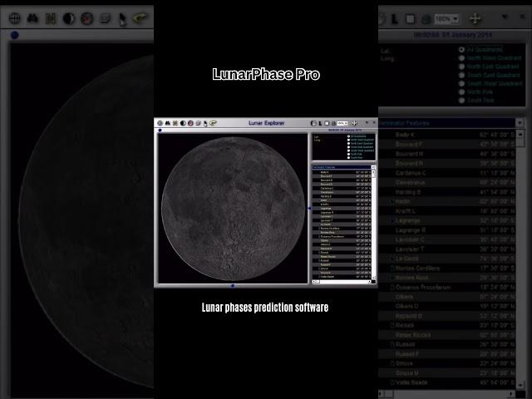This screenshot has height=399, width=532.
Task: Select South Pole radio in background view
Action: [x=461, y=101]
